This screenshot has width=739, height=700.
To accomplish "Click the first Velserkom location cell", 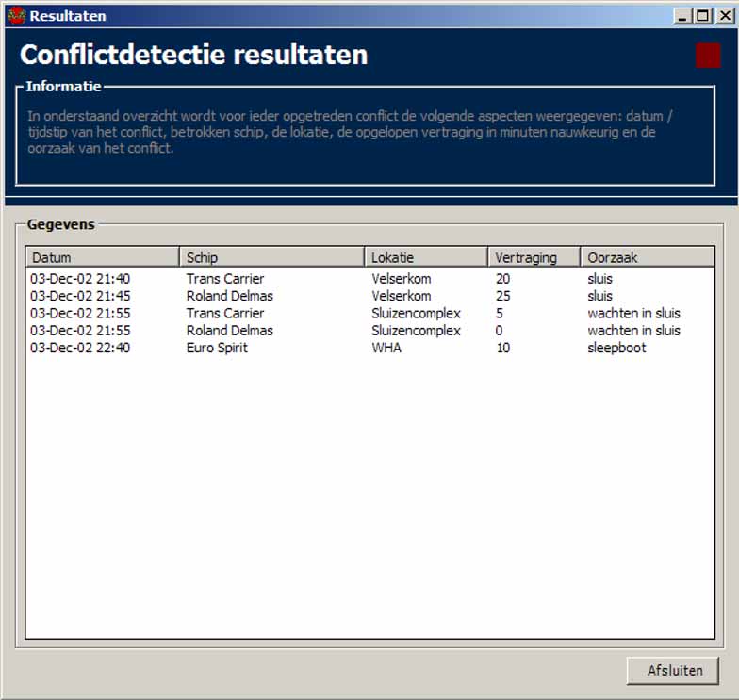I will tap(401, 279).
